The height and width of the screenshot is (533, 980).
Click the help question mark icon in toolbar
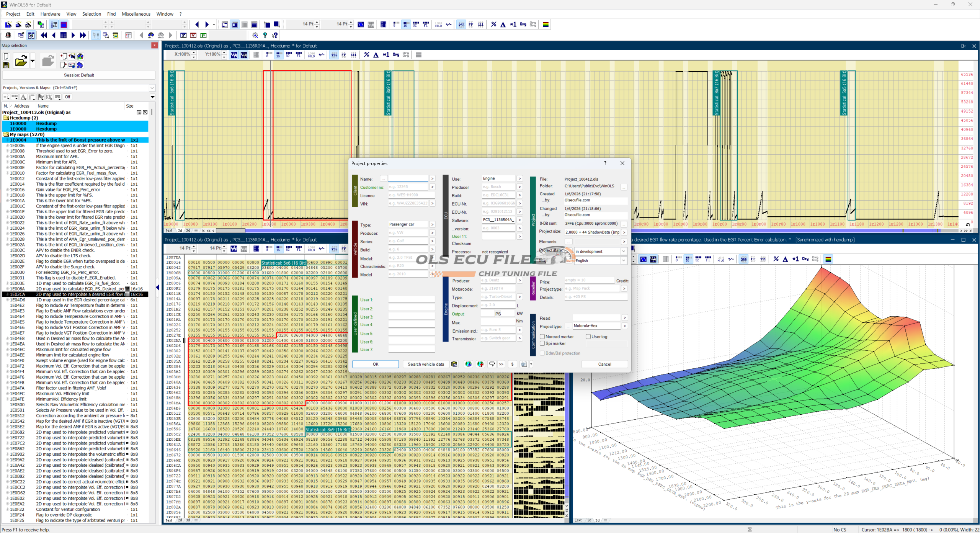click(x=265, y=35)
